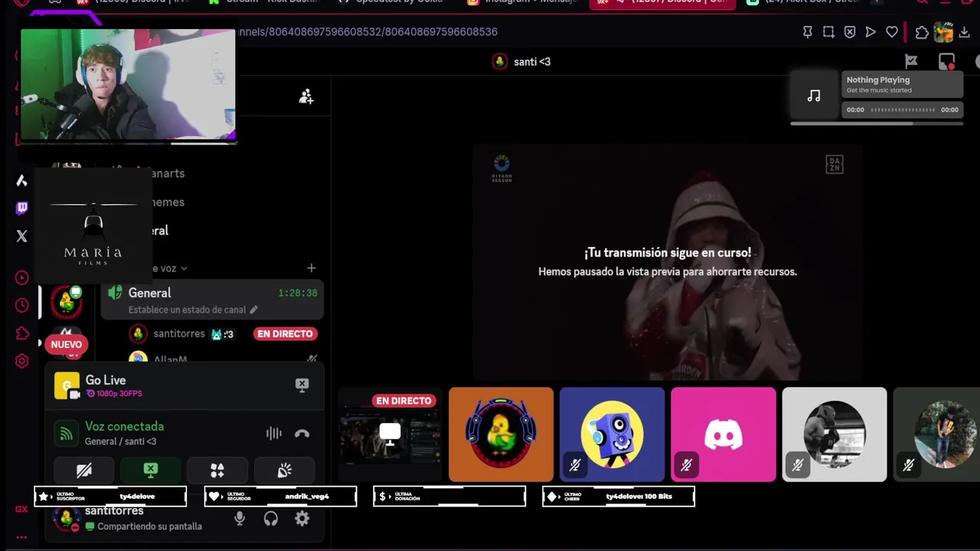Open Opera GX sidebar settings gear

pos(21,361)
